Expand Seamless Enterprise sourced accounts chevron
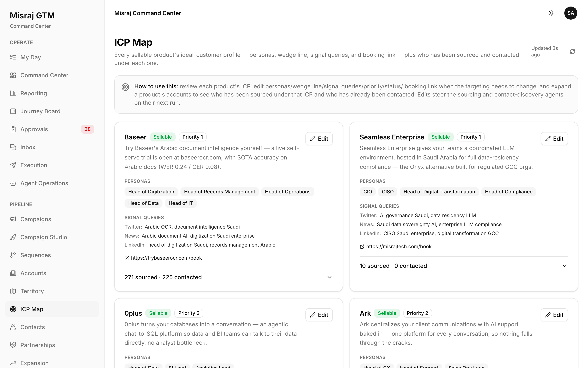 (565, 266)
